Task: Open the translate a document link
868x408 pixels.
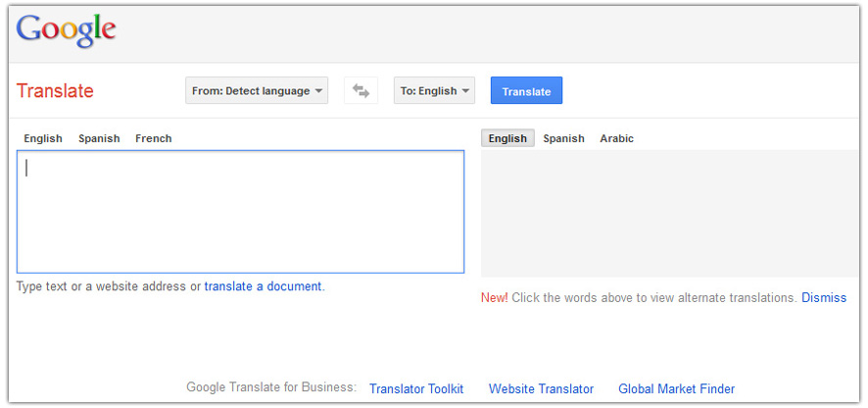Action: (x=263, y=286)
